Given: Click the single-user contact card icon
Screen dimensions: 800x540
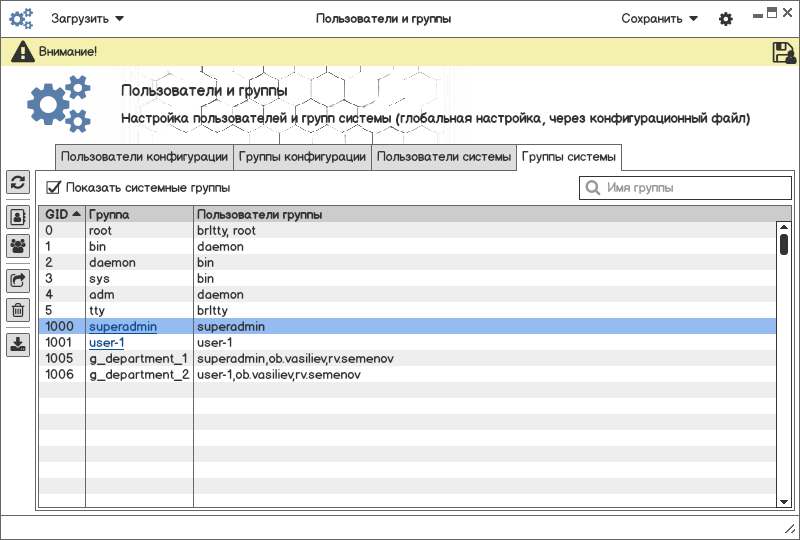Looking at the screenshot, I should click(18, 217).
